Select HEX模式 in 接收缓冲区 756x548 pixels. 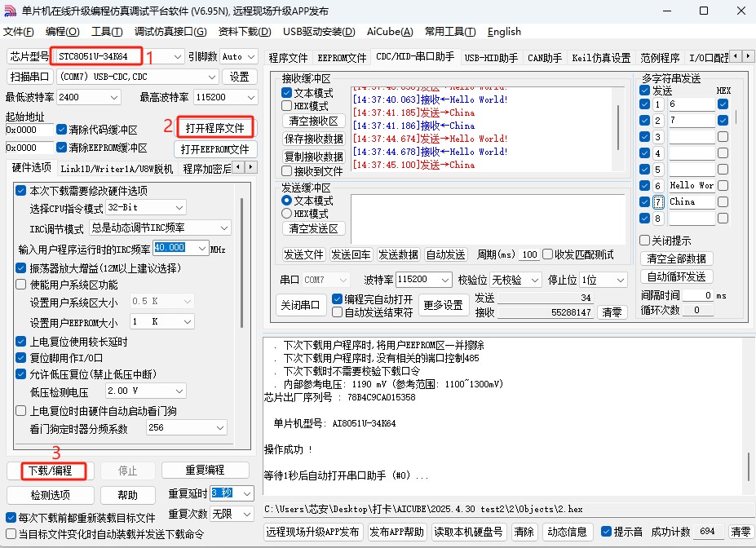pyautogui.click(x=286, y=105)
